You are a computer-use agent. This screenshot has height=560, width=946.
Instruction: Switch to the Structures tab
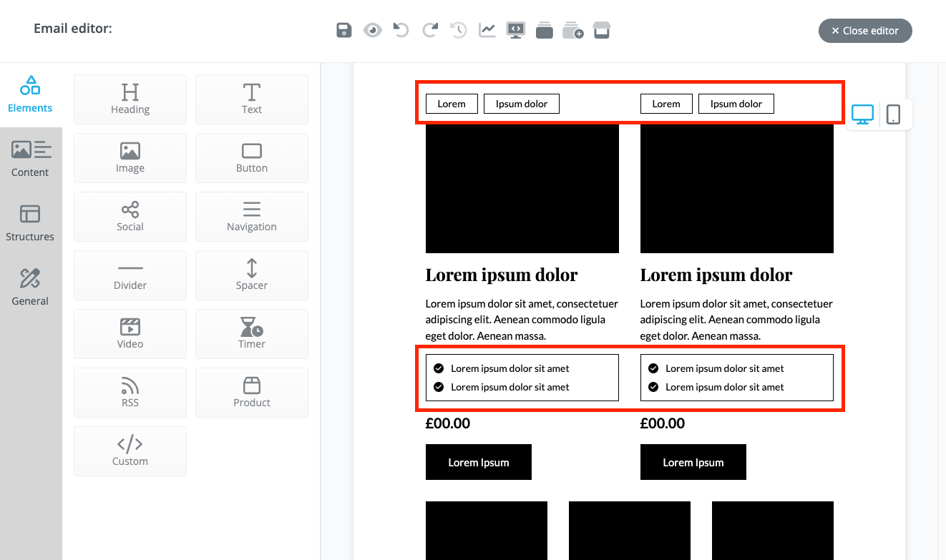coord(29,223)
